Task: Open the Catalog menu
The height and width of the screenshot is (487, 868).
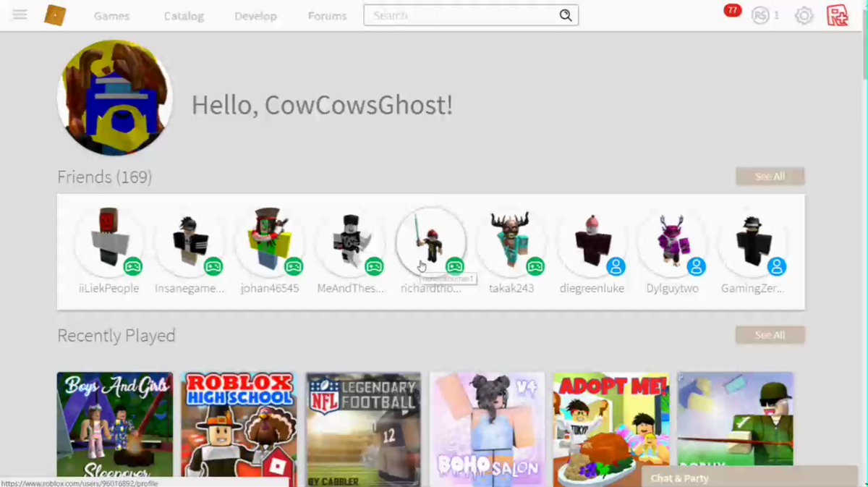Action: coord(184,16)
